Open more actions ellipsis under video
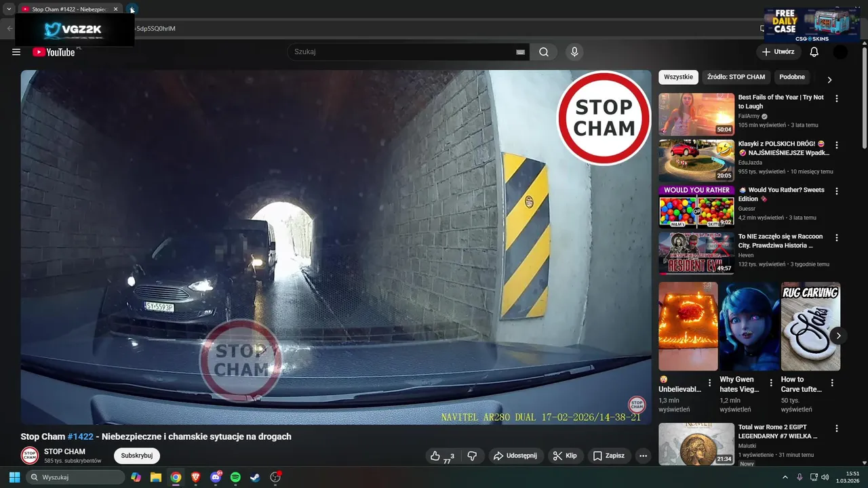868x488 pixels. (644, 456)
